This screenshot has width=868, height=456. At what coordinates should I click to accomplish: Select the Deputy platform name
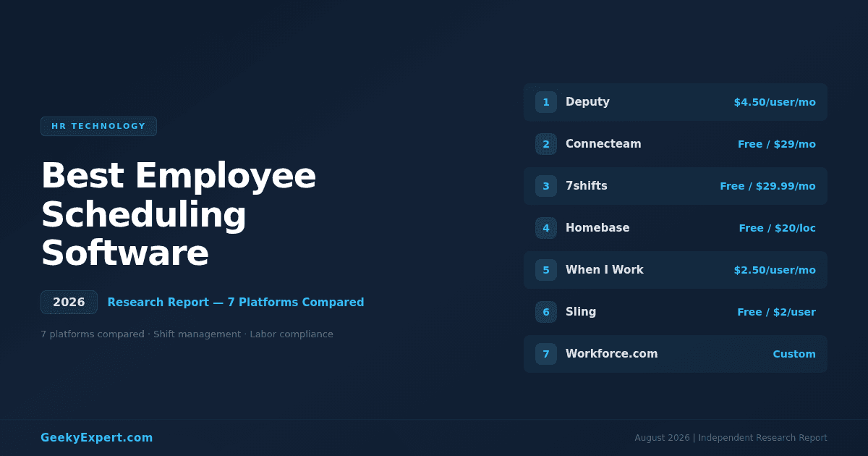(587, 102)
